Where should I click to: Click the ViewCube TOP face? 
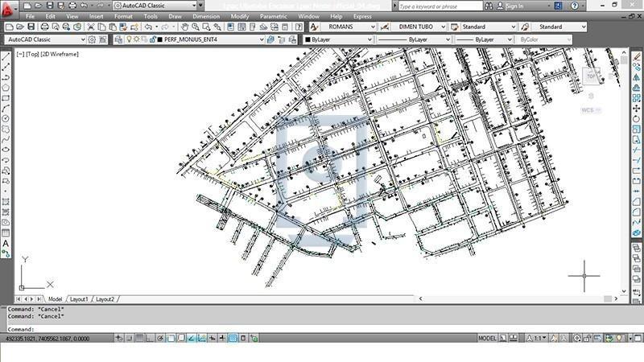tap(592, 77)
